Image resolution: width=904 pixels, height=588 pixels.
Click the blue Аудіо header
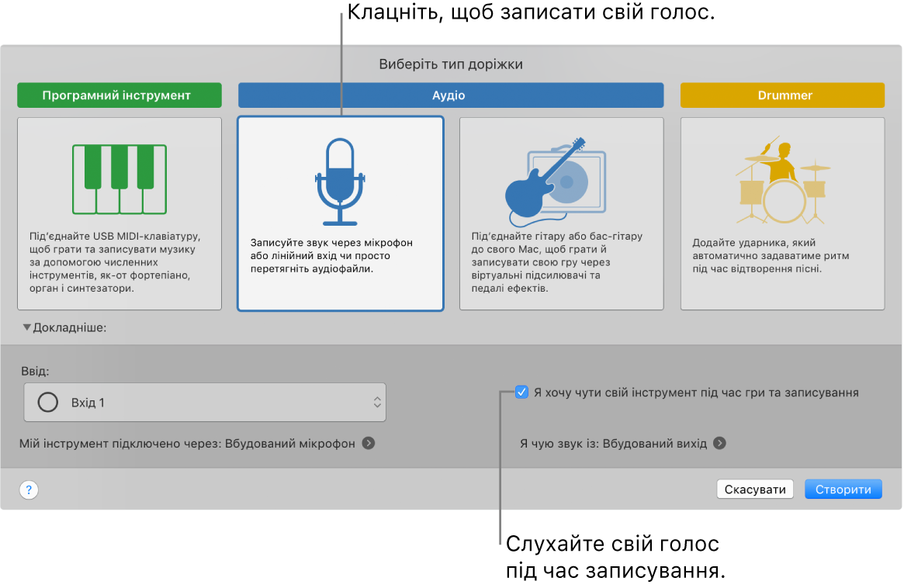[x=450, y=95]
